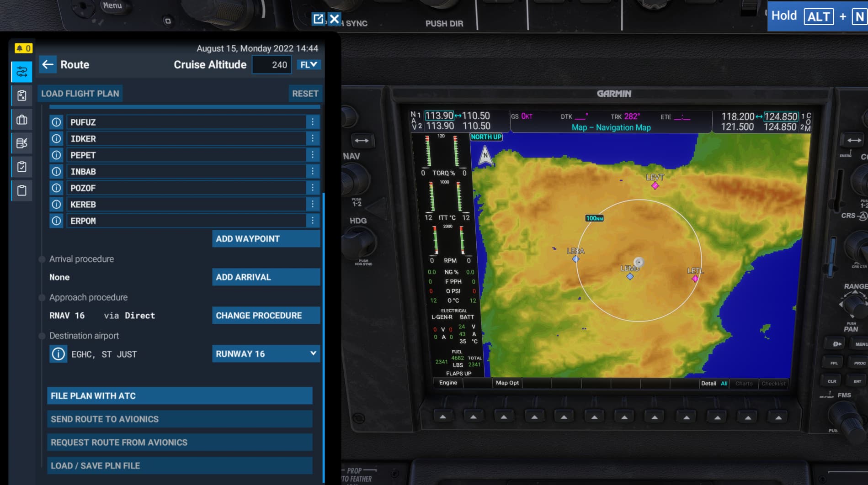Open the checklist sidebar icon
Screen dimensions: 868x485
tap(21, 167)
